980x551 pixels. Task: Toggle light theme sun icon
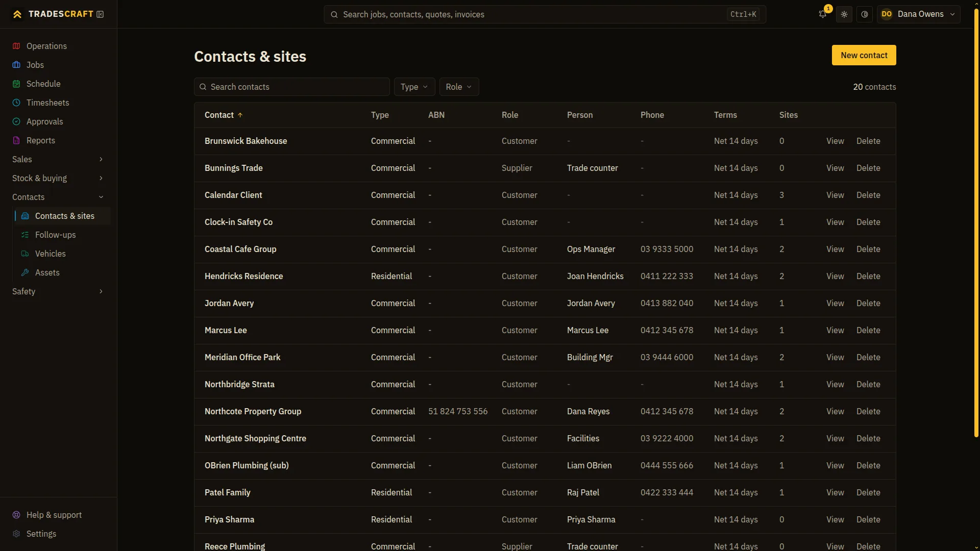coord(844,14)
